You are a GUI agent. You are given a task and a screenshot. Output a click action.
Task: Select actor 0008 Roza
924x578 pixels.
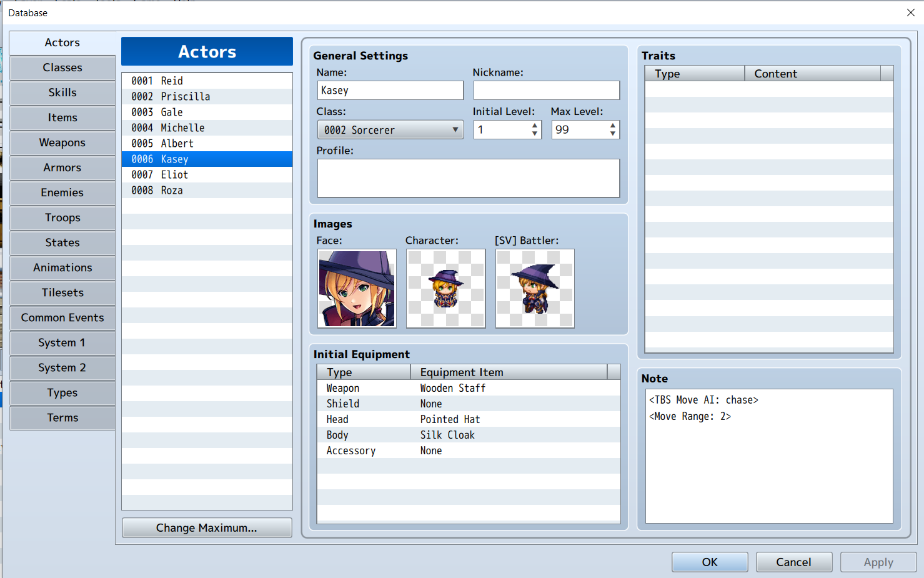coord(207,191)
